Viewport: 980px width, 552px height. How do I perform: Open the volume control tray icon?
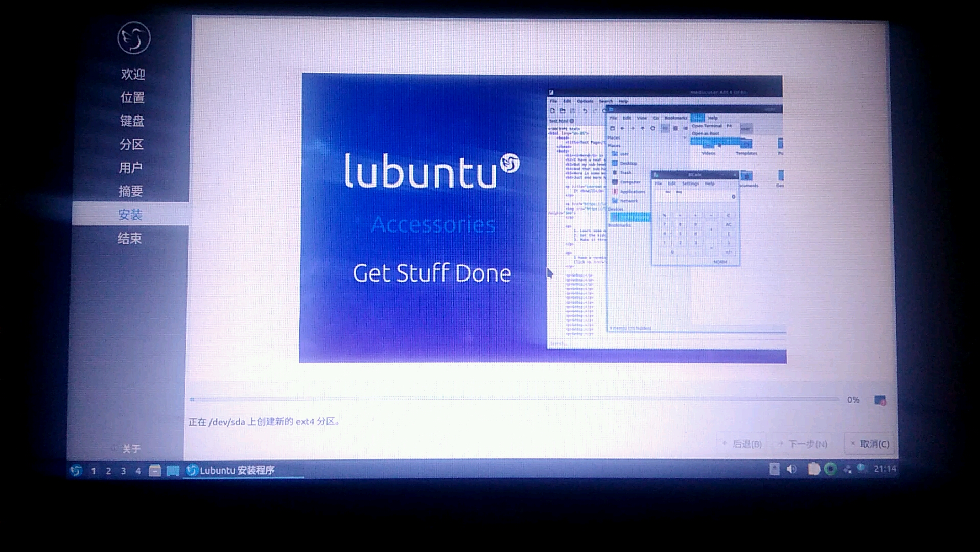(791, 469)
